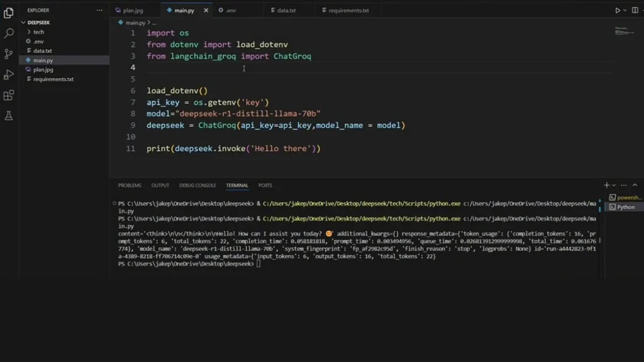Click the print statement on line 11
The height and width of the screenshot is (362, 644).
coord(233,148)
